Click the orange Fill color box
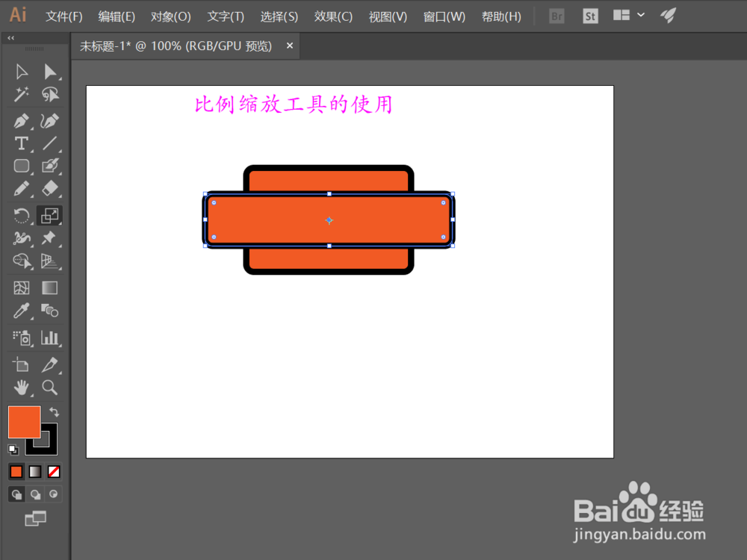The width and height of the screenshot is (747, 560). [25, 422]
